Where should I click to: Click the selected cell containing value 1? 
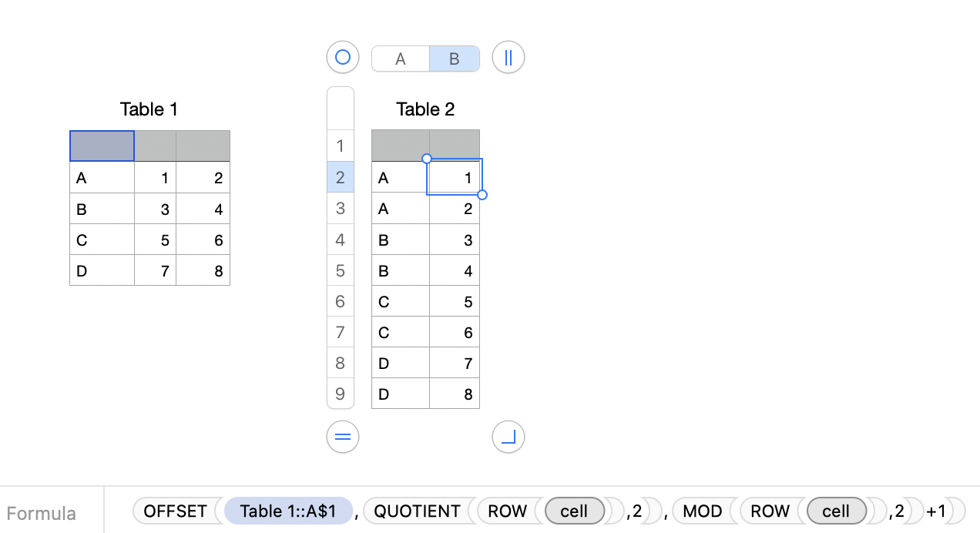455,177
